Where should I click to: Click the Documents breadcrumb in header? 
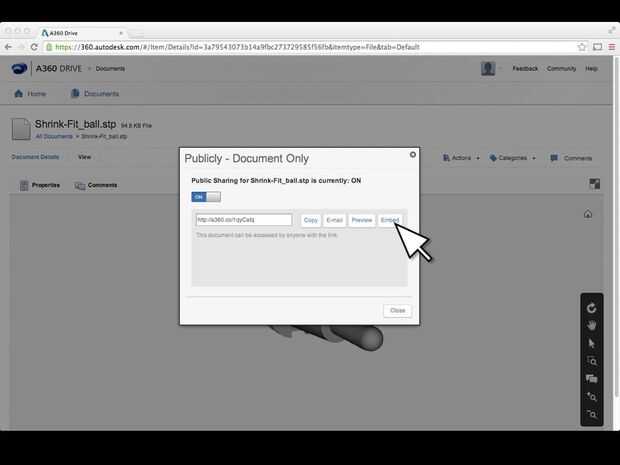click(x=110, y=68)
